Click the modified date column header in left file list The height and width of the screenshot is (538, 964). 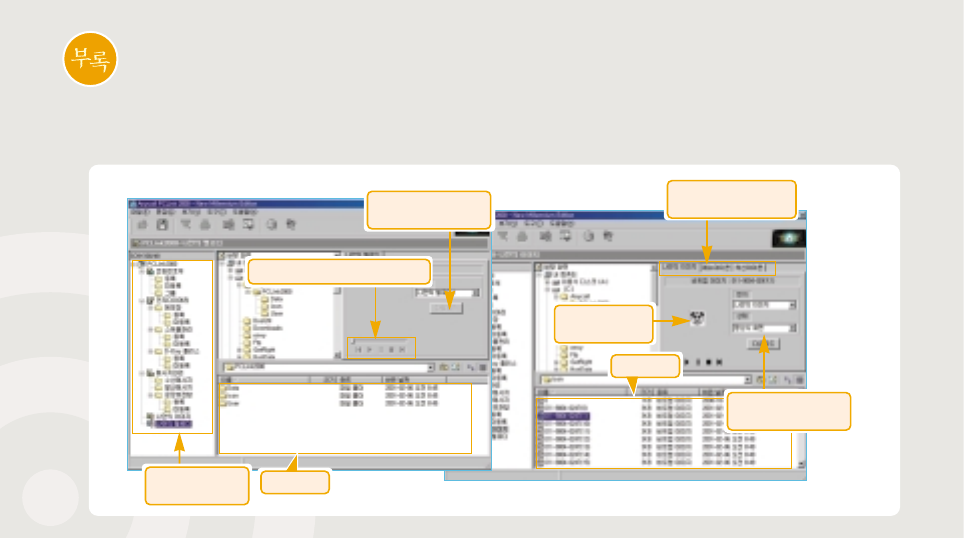[x=414, y=379]
